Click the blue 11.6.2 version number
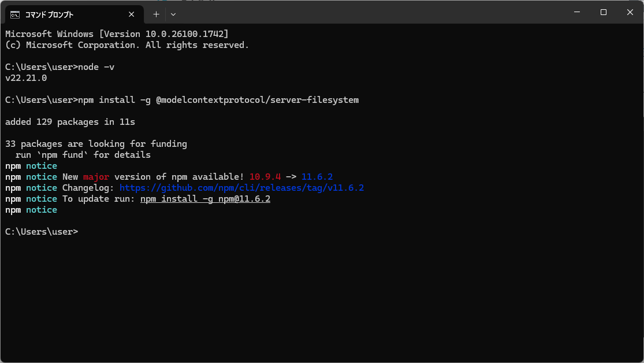644x363 pixels. coord(317,177)
